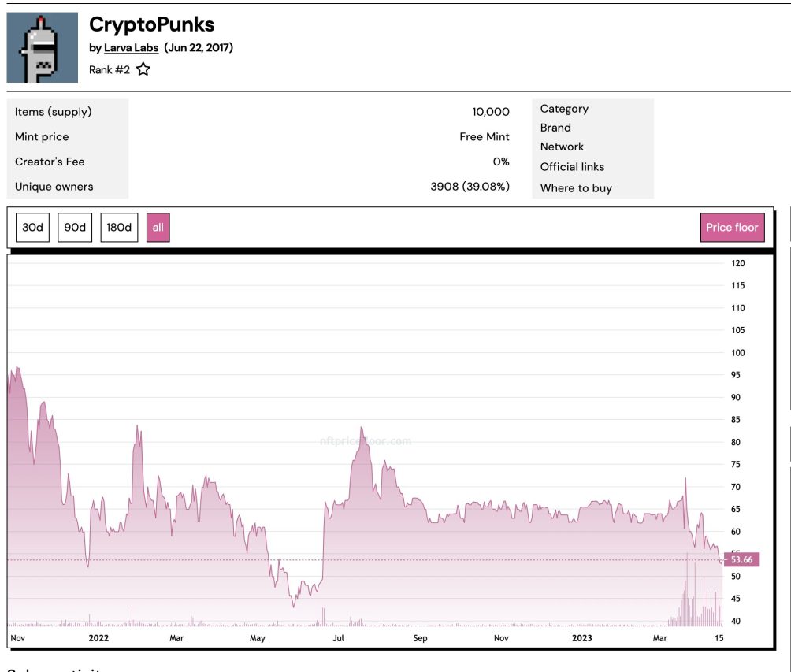Select the 10,000 supply value
The image size is (791, 672).
(491, 112)
